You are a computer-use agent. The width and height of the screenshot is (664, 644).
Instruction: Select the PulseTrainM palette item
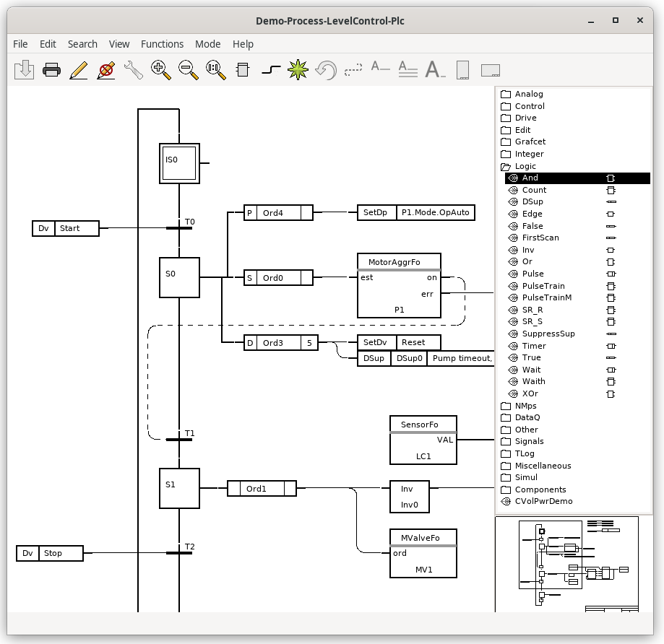577,298
